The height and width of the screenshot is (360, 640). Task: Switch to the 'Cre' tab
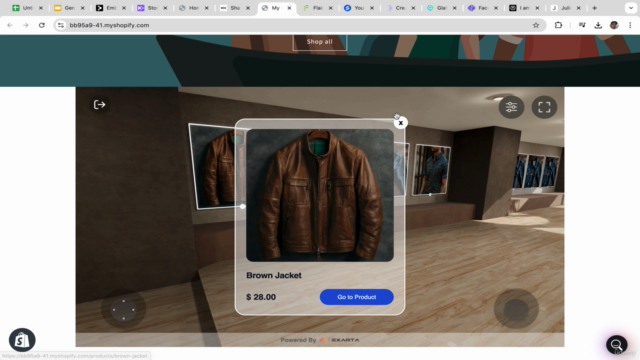pos(400,8)
